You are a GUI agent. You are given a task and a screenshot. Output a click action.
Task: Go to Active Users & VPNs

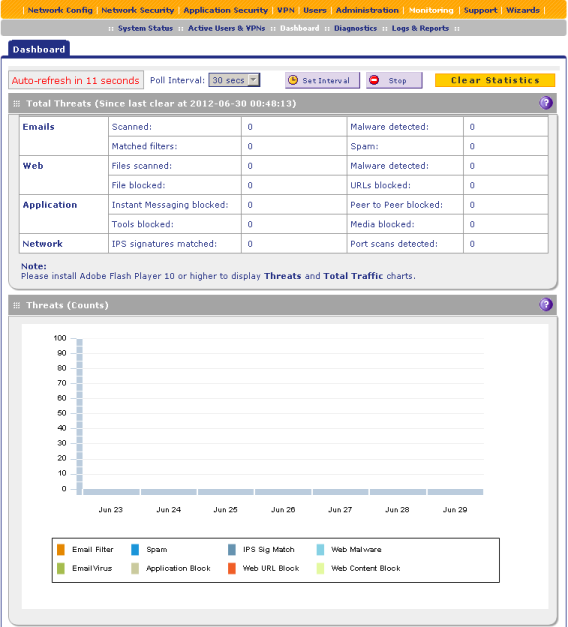pyautogui.click(x=226, y=28)
